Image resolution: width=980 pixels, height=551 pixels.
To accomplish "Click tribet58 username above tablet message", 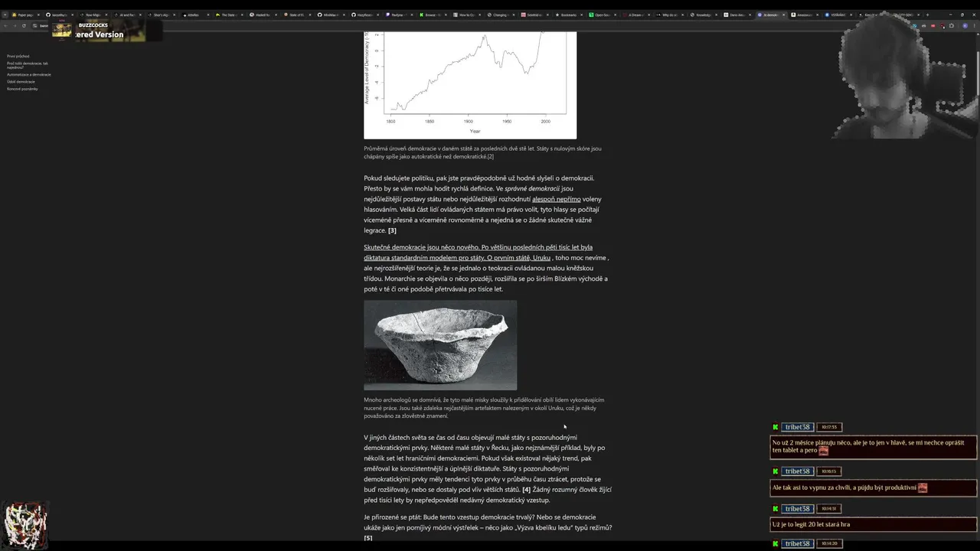I will pos(797,427).
